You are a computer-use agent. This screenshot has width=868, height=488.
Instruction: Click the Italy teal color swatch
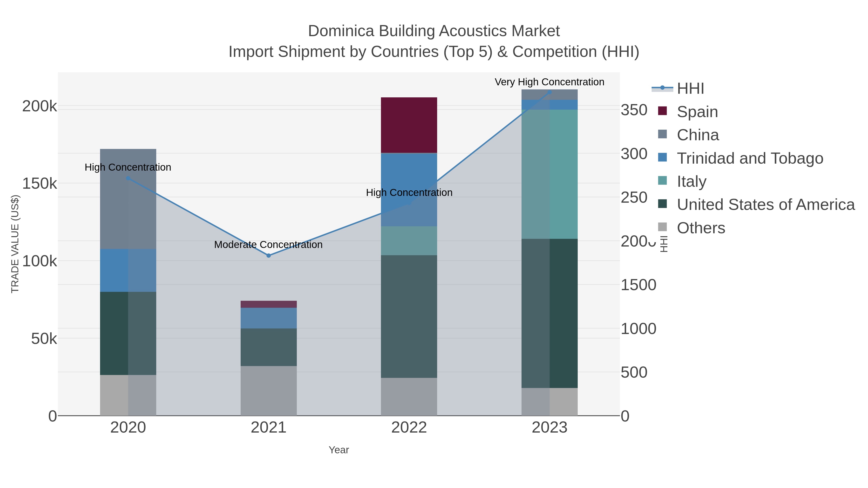click(x=663, y=181)
